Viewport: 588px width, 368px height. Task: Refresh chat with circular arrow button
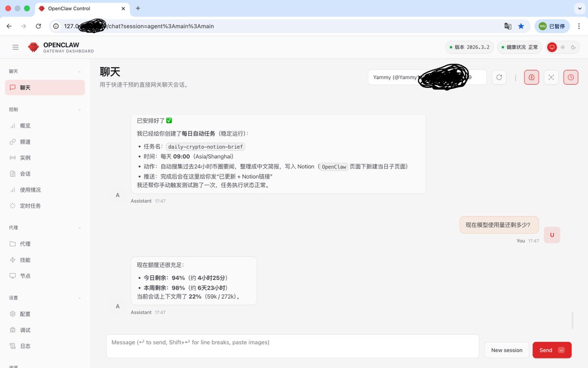(499, 78)
